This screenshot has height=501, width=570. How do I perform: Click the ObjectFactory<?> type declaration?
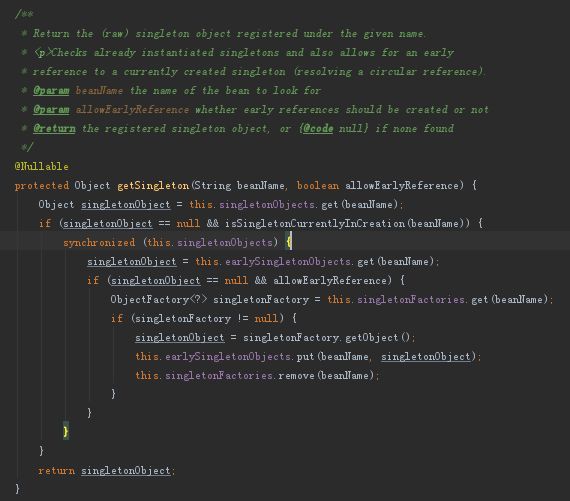click(159, 300)
